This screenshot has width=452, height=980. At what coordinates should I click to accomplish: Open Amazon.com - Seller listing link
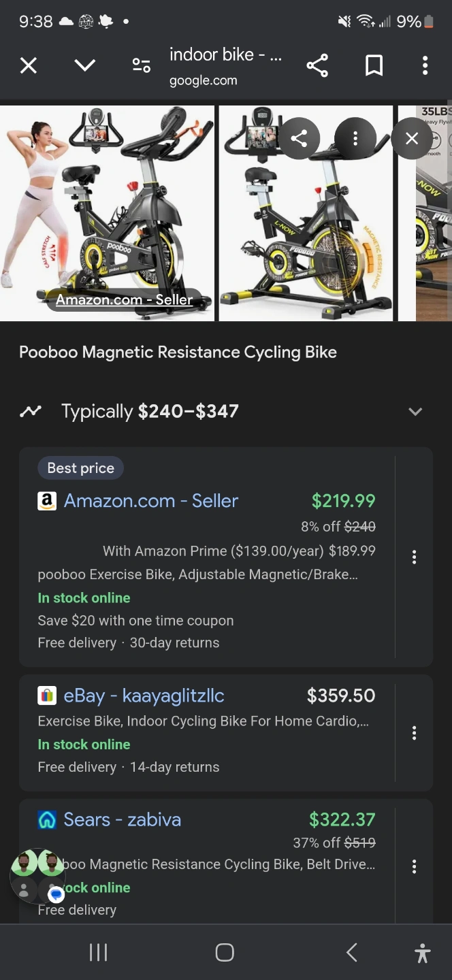[x=150, y=501]
